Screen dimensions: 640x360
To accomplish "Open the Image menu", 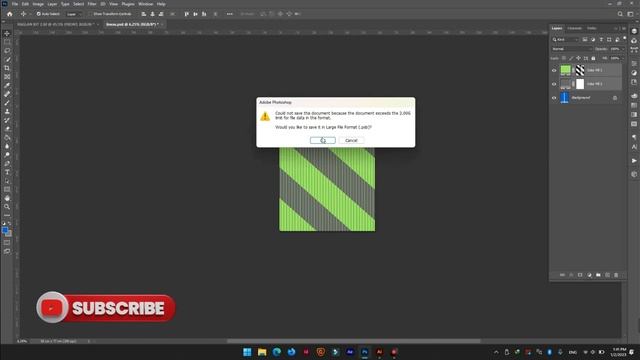I will pyautogui.click(x=38, y=4).
